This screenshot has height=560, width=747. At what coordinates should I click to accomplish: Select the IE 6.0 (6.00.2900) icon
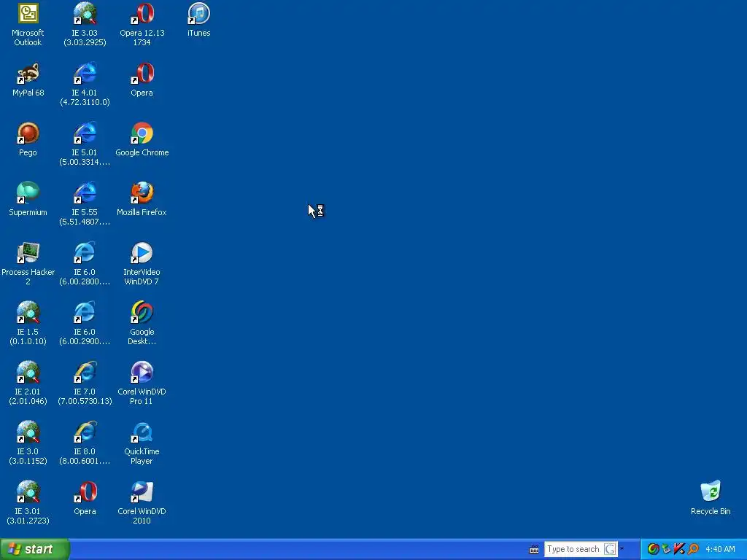point(85,312)
